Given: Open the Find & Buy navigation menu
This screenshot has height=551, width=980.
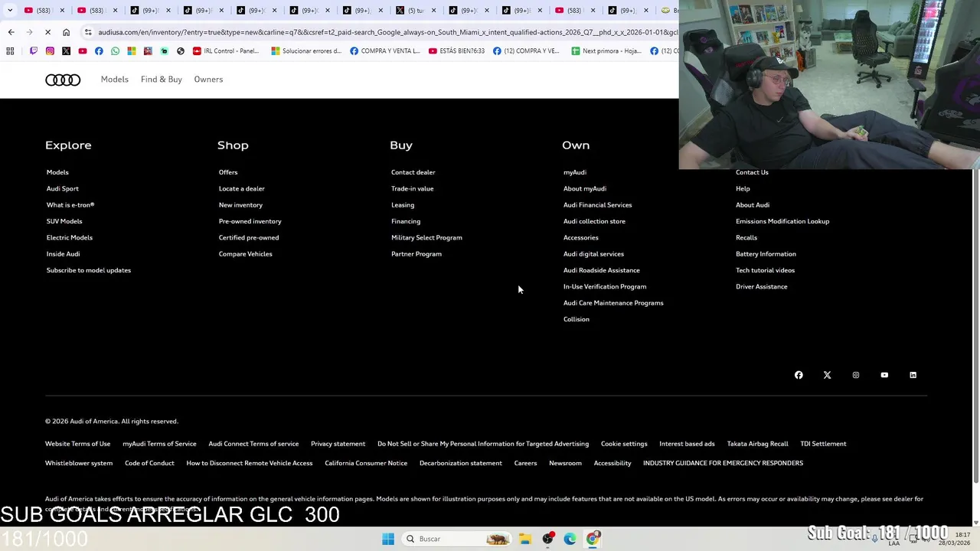Looking at the screenshot, I should point(162,80).
